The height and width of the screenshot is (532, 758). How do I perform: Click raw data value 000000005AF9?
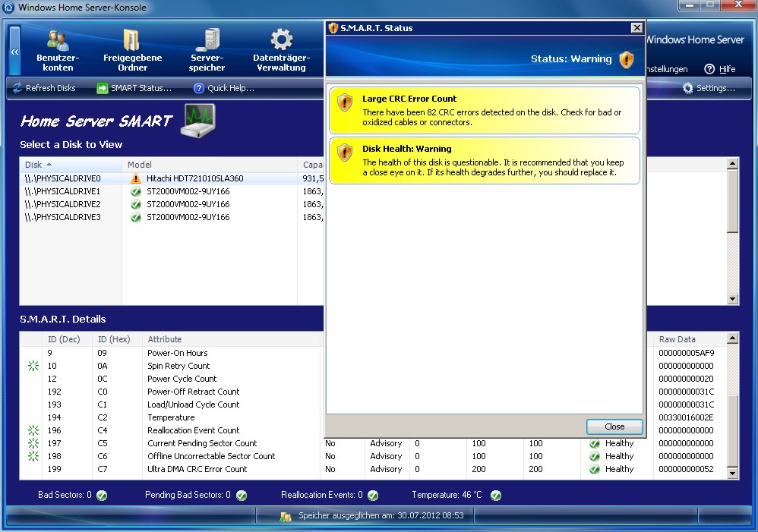(x=686, y=353)
